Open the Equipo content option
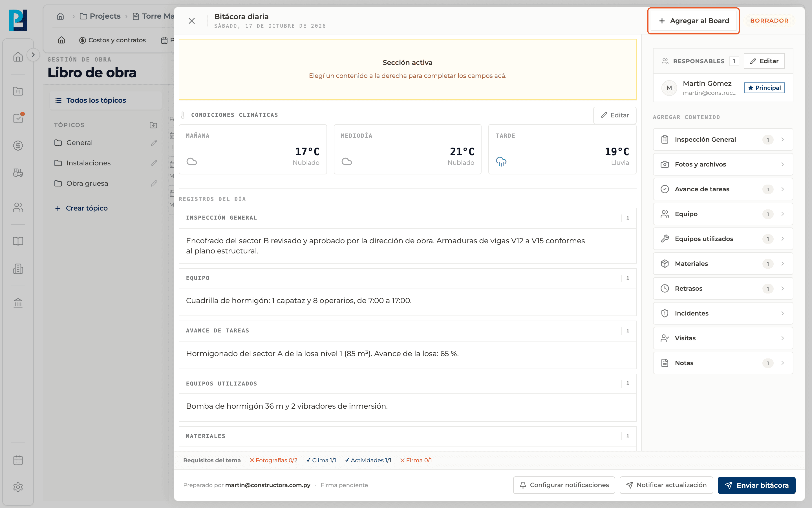The width and height of the screenshot is (812, 508). coord(723,214)
